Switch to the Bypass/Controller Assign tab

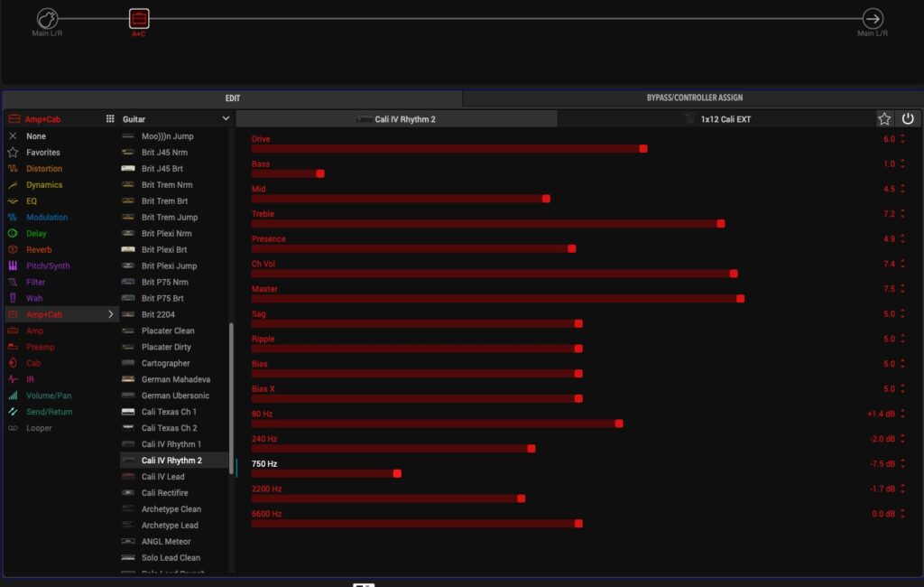coord(694,98)
